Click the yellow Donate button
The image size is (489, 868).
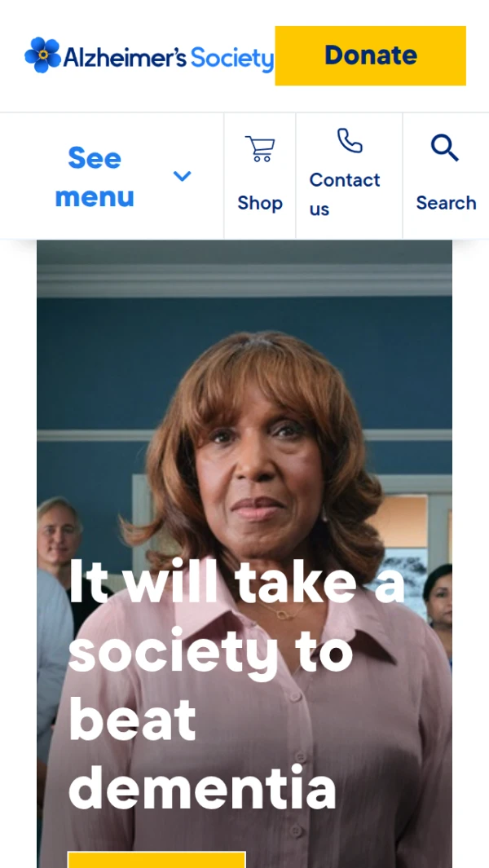pyautogui.click(x=371, y=55)
